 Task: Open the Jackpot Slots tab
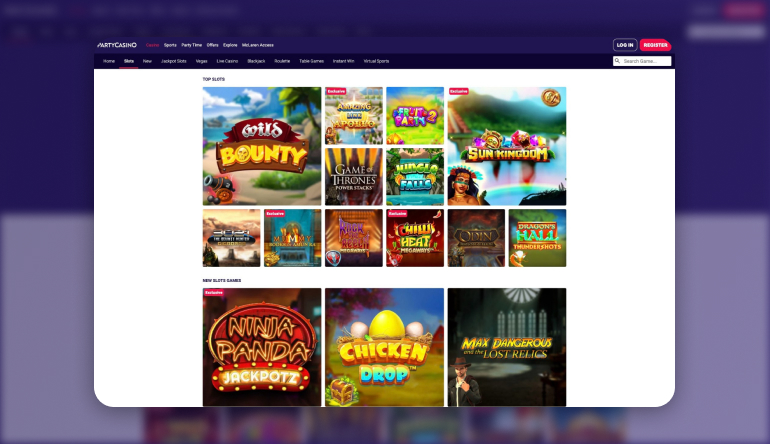coord(173,61)
